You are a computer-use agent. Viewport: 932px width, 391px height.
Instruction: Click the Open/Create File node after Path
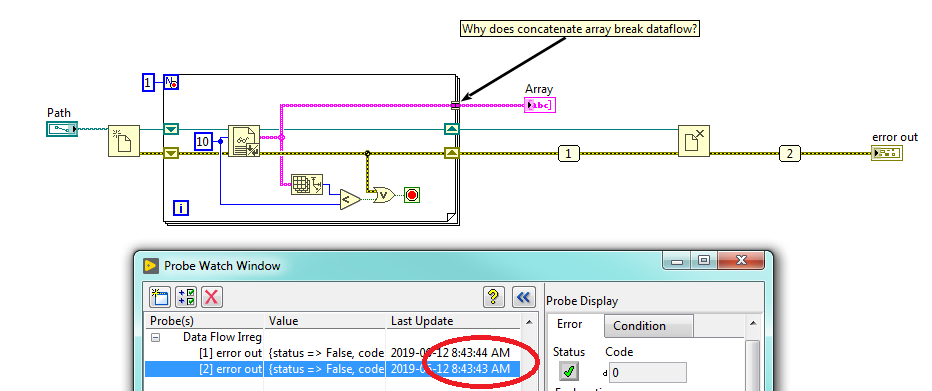pos(124,141)
